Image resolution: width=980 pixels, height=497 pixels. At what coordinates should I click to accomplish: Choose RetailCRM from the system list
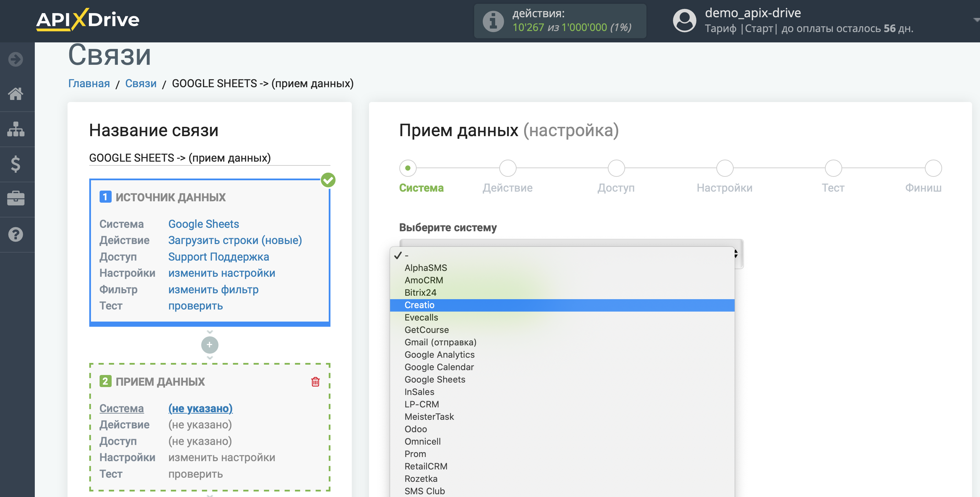coord(562,467)
